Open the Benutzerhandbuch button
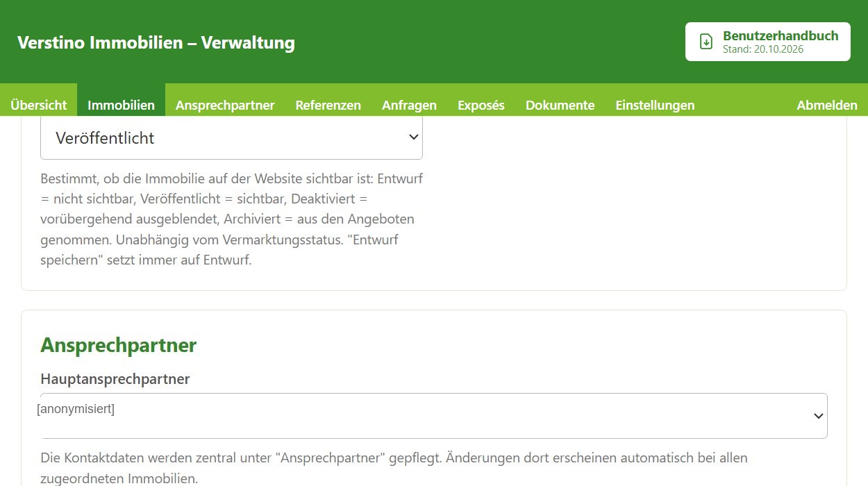Viewport: 868px width, 486px height. point(768,42)
